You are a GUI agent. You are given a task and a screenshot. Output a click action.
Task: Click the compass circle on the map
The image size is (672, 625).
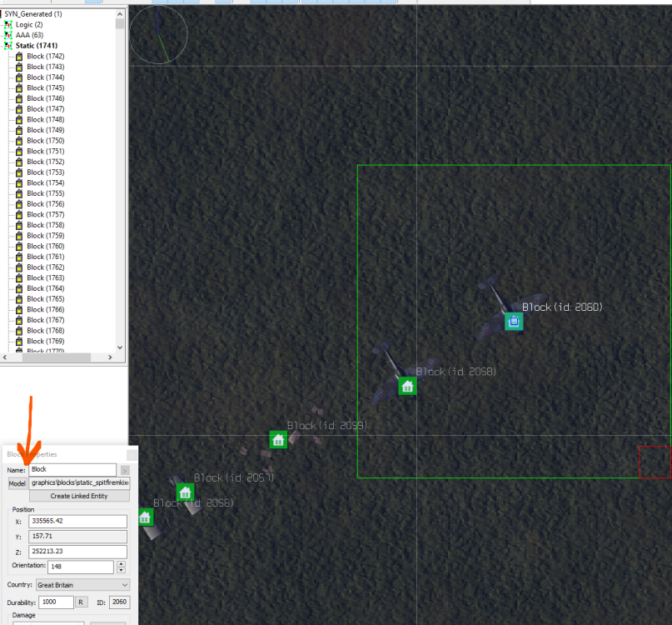pos(158,35)
